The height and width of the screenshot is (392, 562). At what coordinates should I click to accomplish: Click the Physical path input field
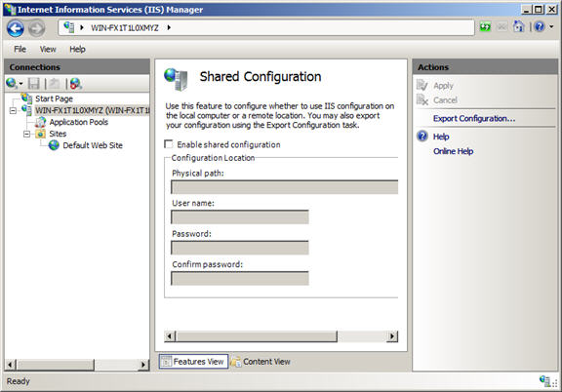pyautogui.click(x=285, y=187)
